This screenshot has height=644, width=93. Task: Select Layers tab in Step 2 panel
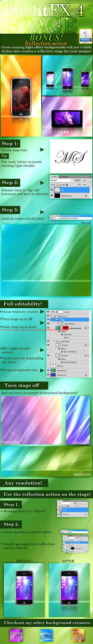click(54, 177)
